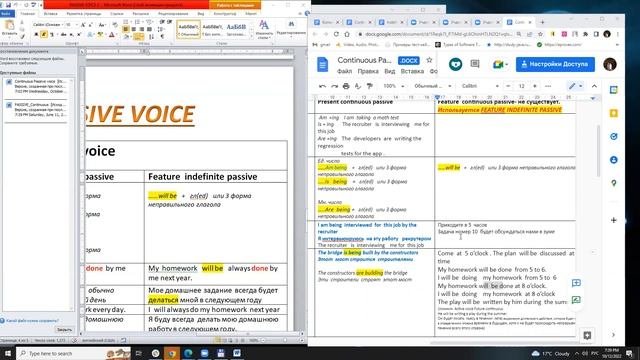Open the Правка menu in Google Docs

[x=368, y=71]
